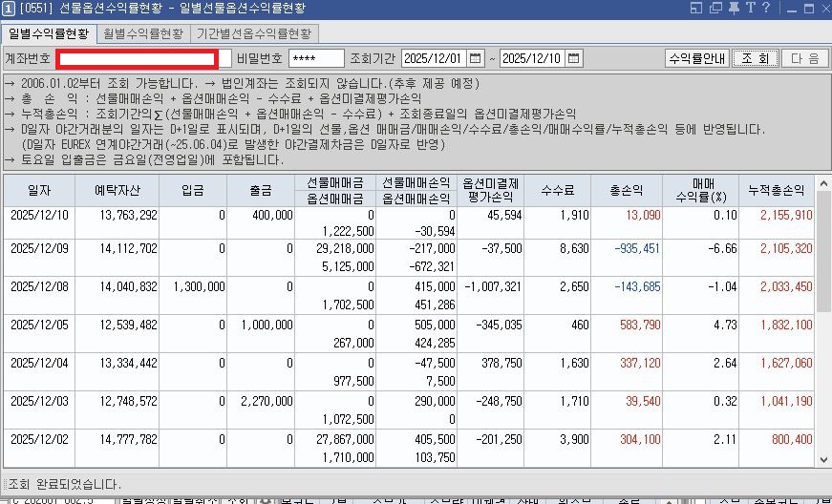The image size is (832, 504).
Task: Click the screen layout icon in title bar
Action: pyautogui.click(x=696, y=8)
